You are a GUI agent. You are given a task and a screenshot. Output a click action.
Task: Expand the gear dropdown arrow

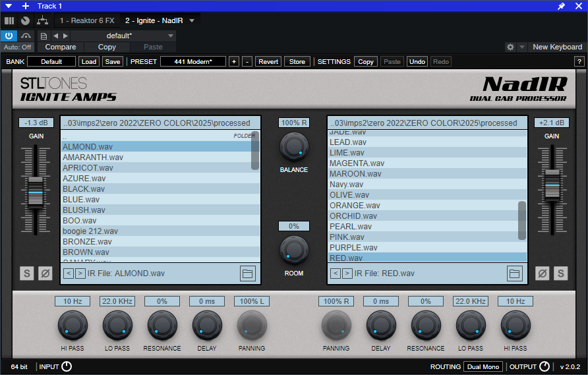(x=521, y=47)
